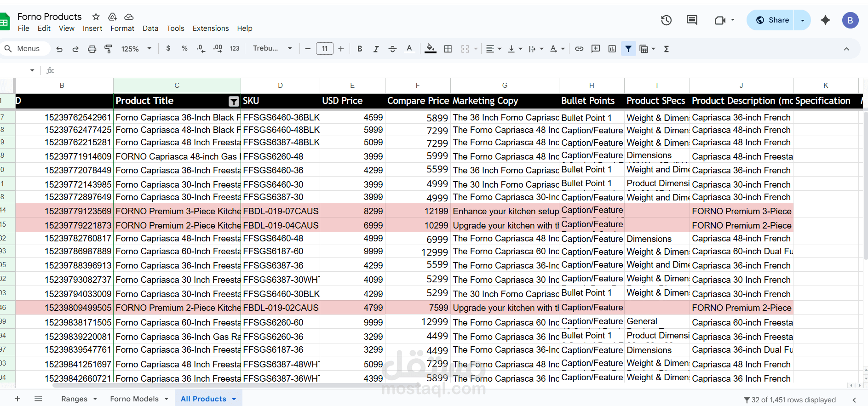Expand horizontal align dropdown
Screen dimensions: 868x406
coord(500,49)
